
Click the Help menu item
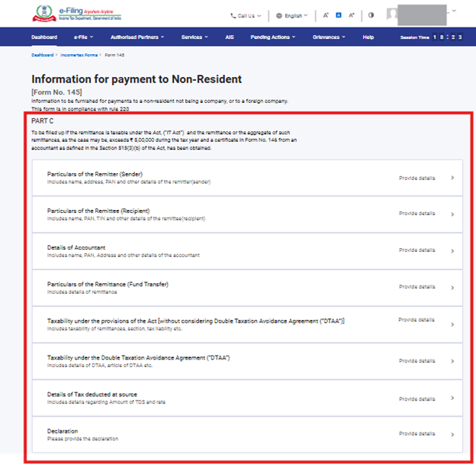coord(368,37)
